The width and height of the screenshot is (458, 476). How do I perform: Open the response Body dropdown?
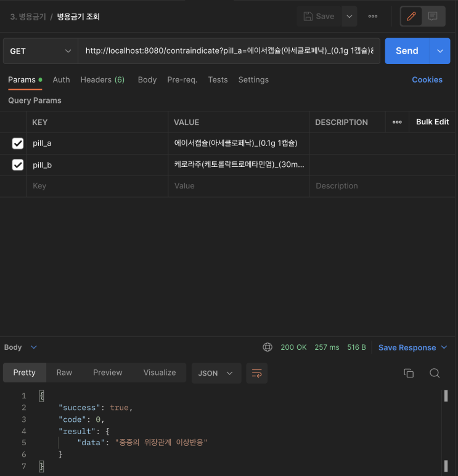[20, 347]
